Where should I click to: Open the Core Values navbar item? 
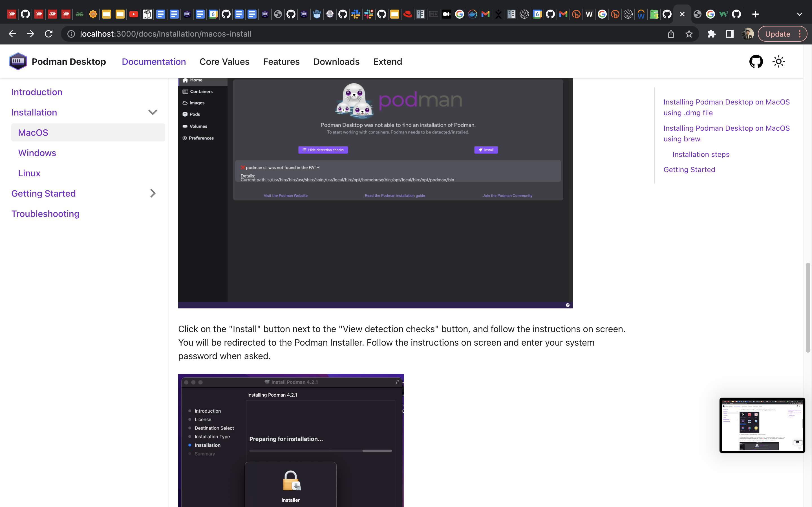[224, 62]
